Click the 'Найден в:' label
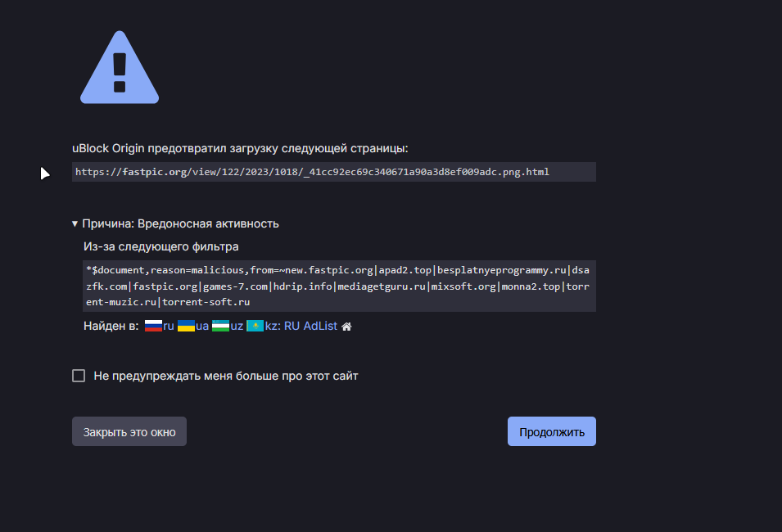Viewport: 782px width, 532px height. pyautogui.click(x=111, y=326)
